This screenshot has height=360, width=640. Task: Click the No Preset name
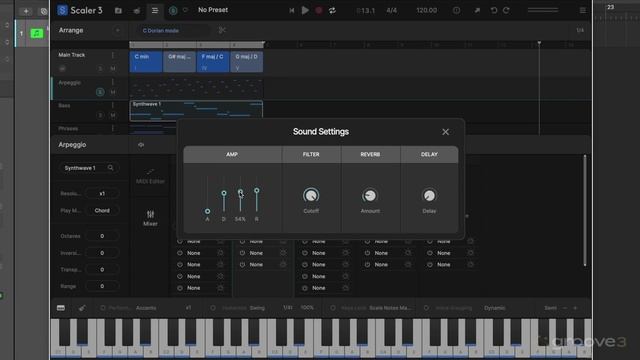(213, 10)
